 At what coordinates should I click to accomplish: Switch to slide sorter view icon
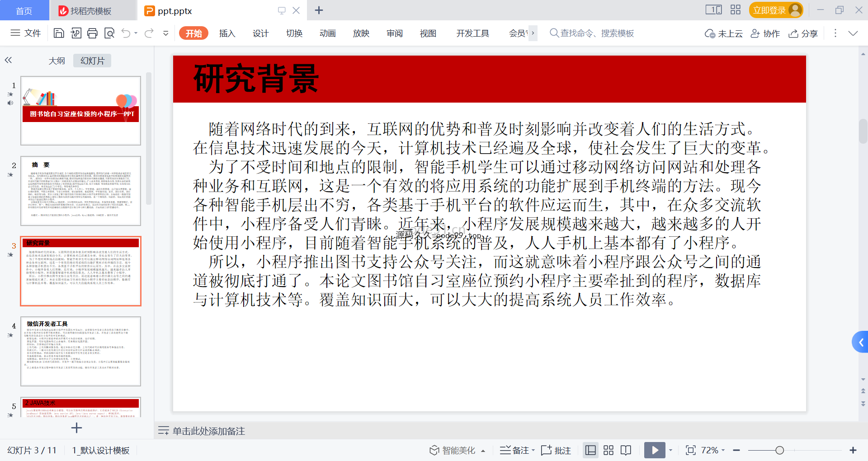click(609, 450)
